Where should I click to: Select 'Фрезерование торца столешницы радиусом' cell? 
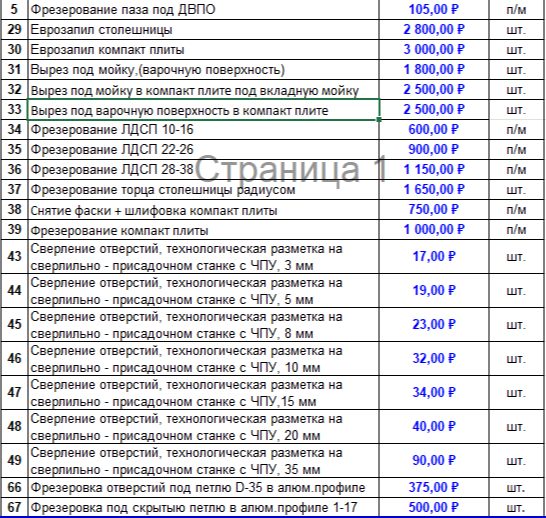(x=203, y=190)
